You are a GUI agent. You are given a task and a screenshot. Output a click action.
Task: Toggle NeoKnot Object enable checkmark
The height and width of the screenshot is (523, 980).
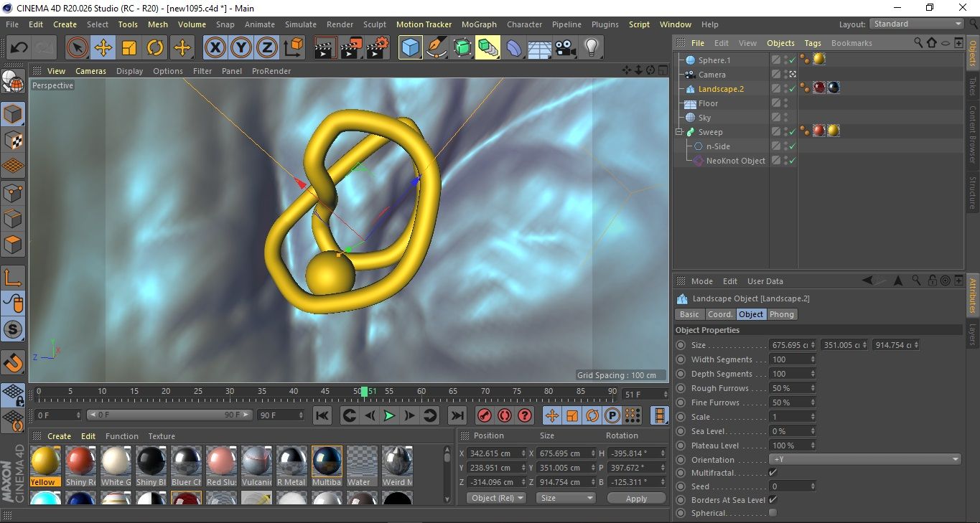tap(792, 161)
